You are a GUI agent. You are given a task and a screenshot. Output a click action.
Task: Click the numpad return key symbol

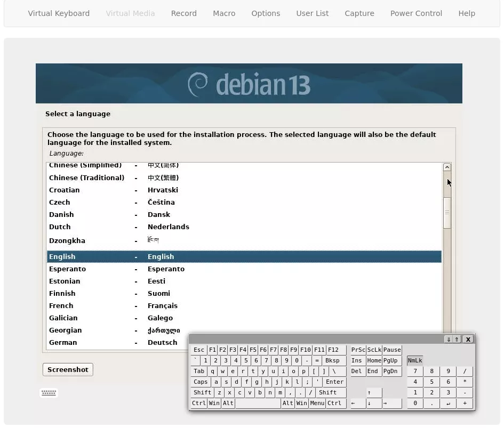pos(448,403)
